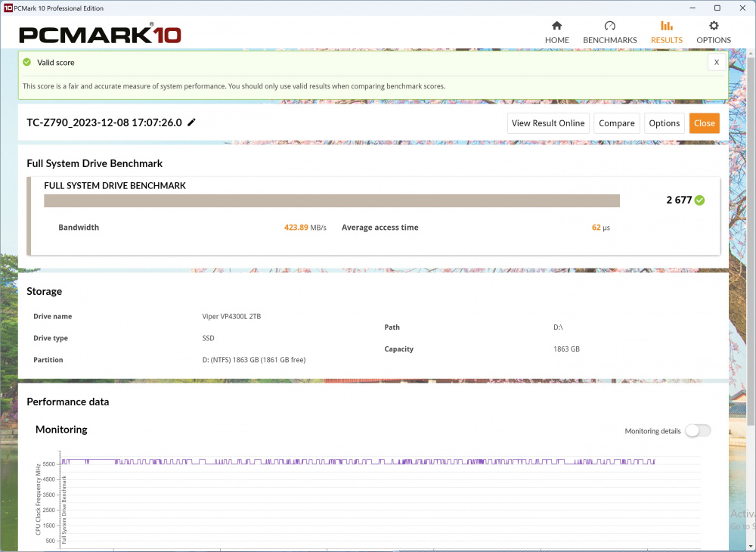Click the Storage section heading
This screenshot has width=756, height=552.
(45, 291)
